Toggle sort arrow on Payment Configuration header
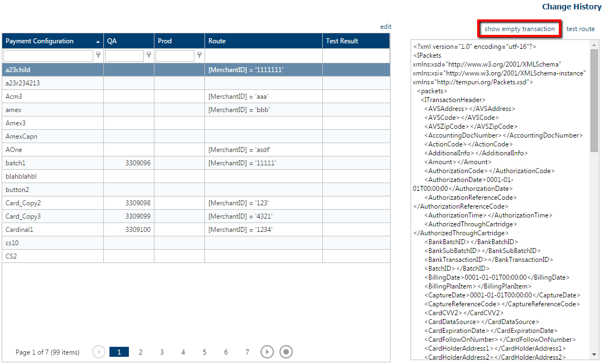 (98, 42)
